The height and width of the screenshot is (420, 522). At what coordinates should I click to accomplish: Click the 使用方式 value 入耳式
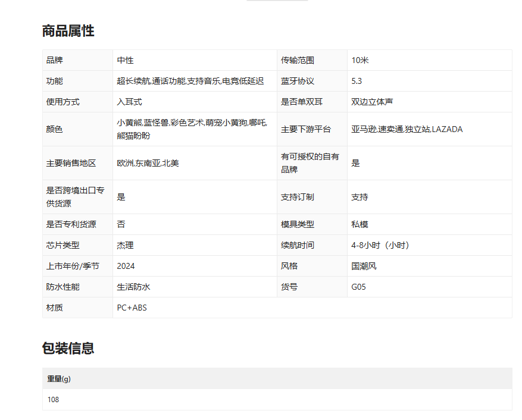tap(129, 102)
